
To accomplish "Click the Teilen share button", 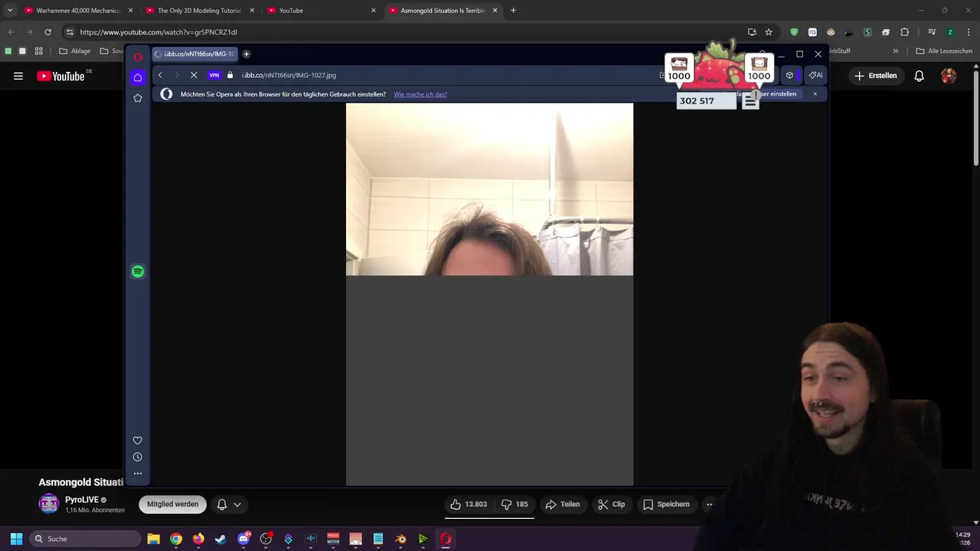I will 562,504.
